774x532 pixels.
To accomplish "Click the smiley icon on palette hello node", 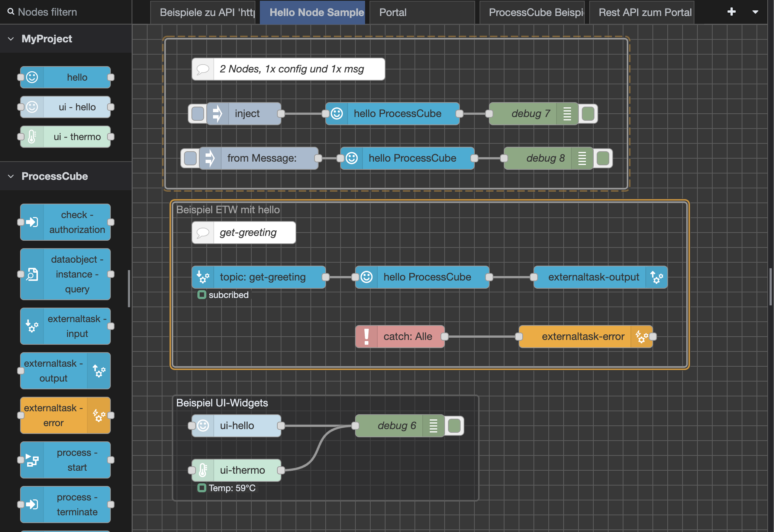I will pos(32,77).
